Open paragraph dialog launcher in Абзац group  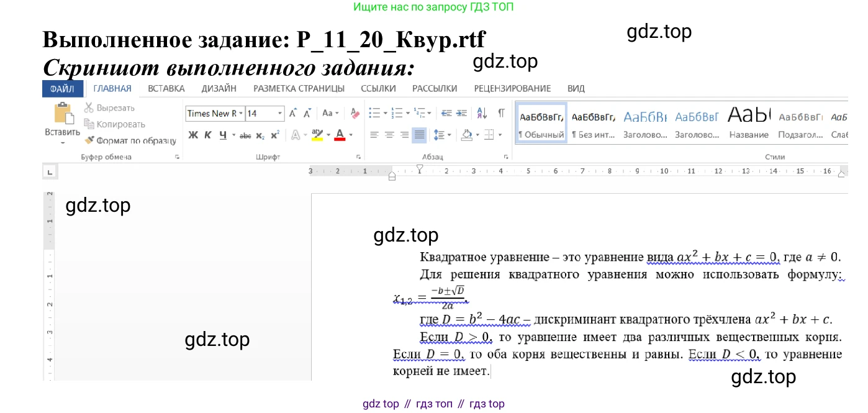point(506,157)
